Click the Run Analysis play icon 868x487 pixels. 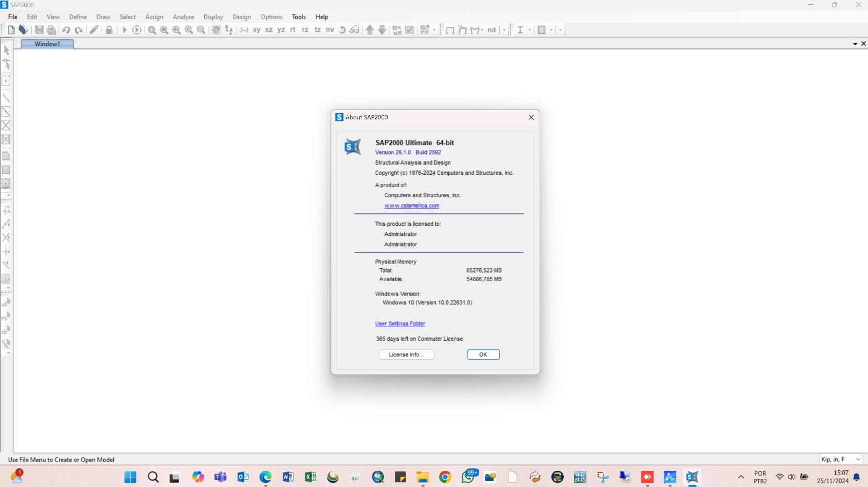(125, 30)
